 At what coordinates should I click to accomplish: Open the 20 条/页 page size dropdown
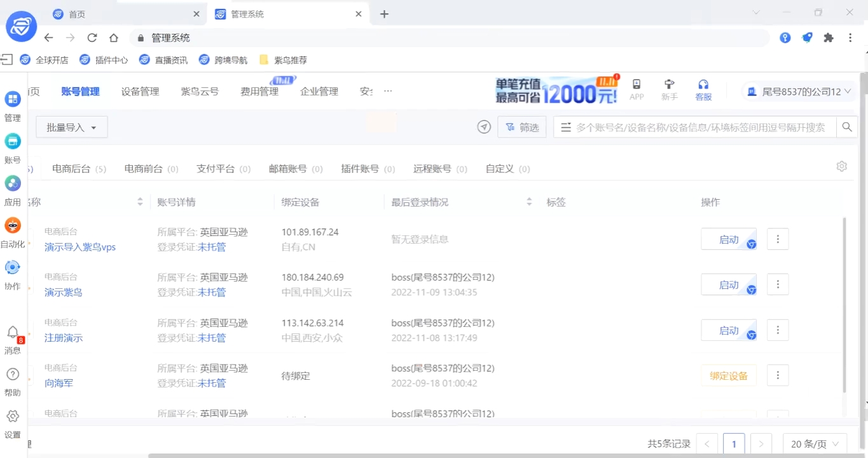(815, 444)
